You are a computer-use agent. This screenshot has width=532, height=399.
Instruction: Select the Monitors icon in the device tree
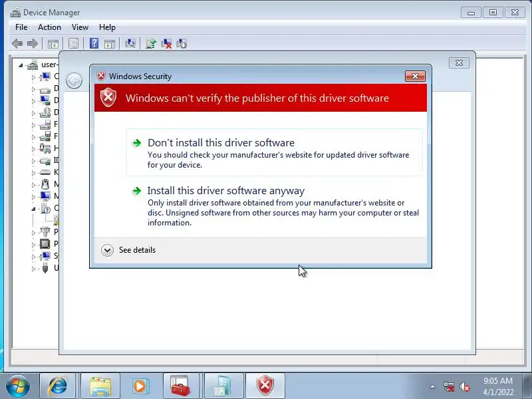pyautogui.click(x=45, y=196)
